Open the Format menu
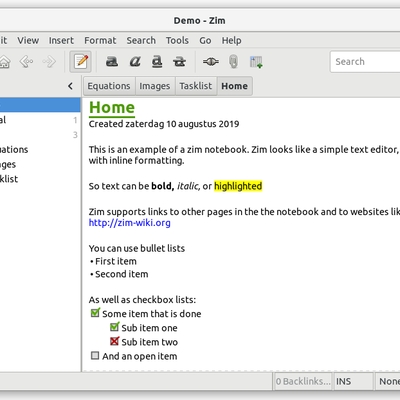400x400 pixels. pos(100,40)
